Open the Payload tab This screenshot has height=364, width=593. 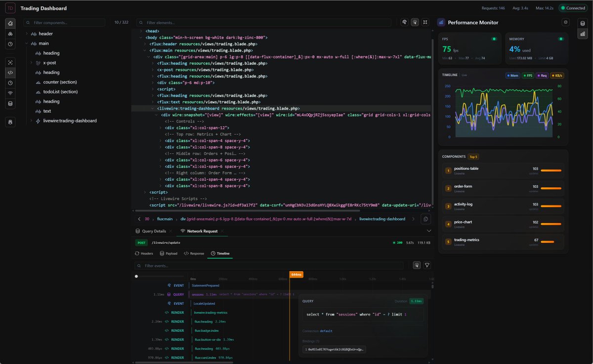click(169, 253)
